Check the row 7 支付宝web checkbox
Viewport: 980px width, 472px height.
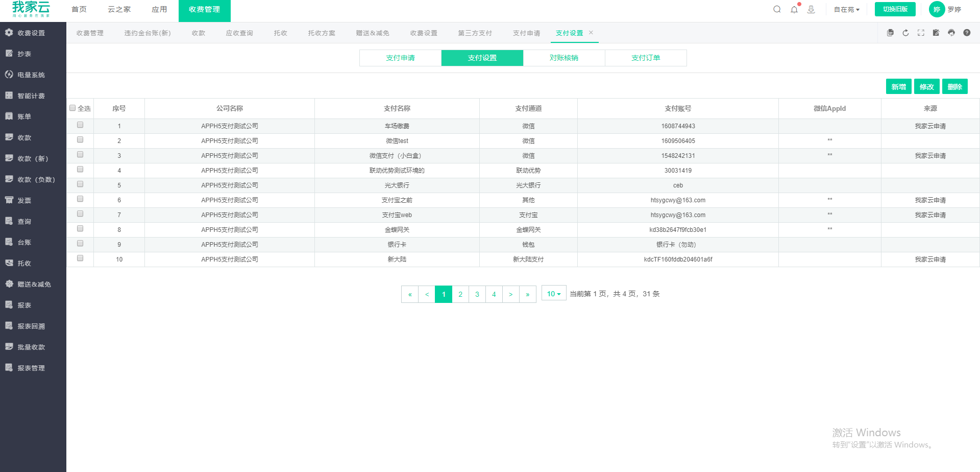click(80, 214)
